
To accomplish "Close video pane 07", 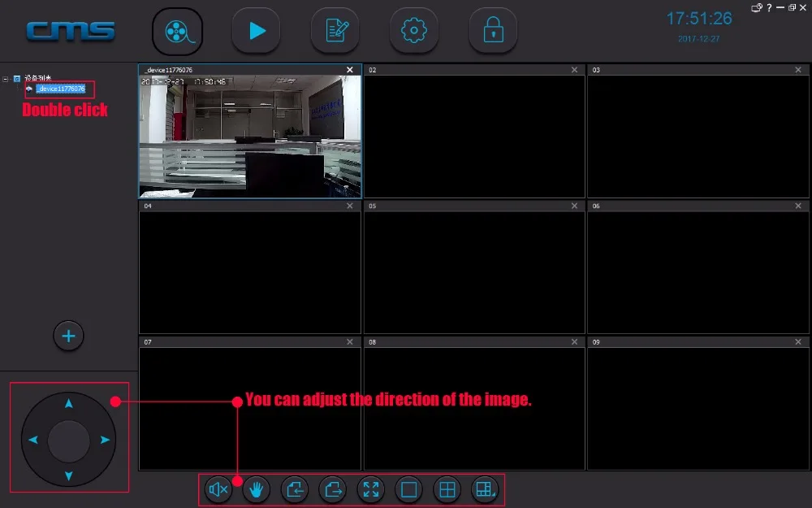I will coord(350,342).
